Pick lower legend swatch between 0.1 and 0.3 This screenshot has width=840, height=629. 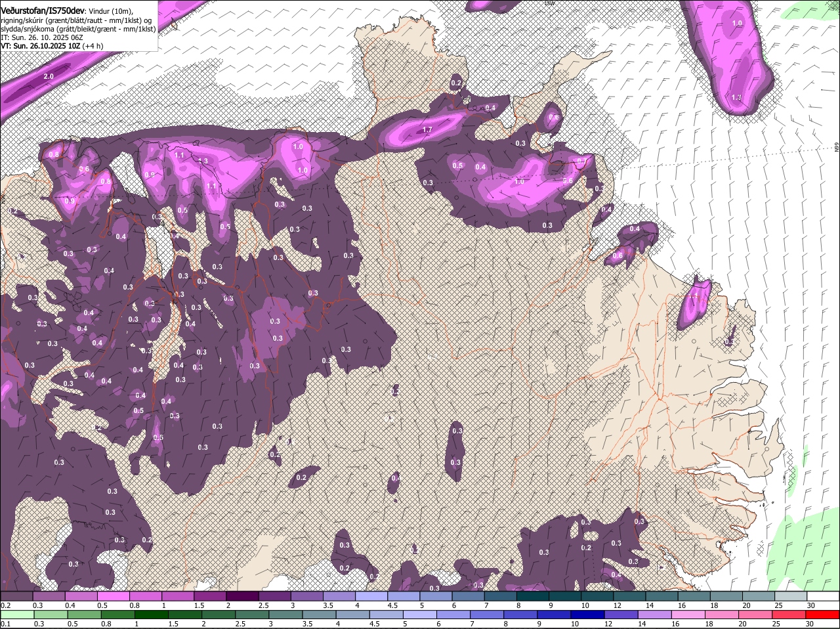click(x=16, y=615)
